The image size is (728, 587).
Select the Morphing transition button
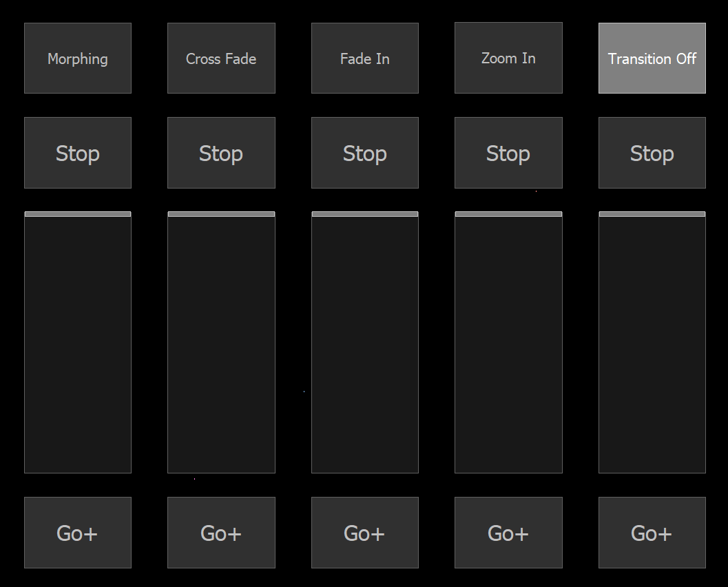coord(78,58)
